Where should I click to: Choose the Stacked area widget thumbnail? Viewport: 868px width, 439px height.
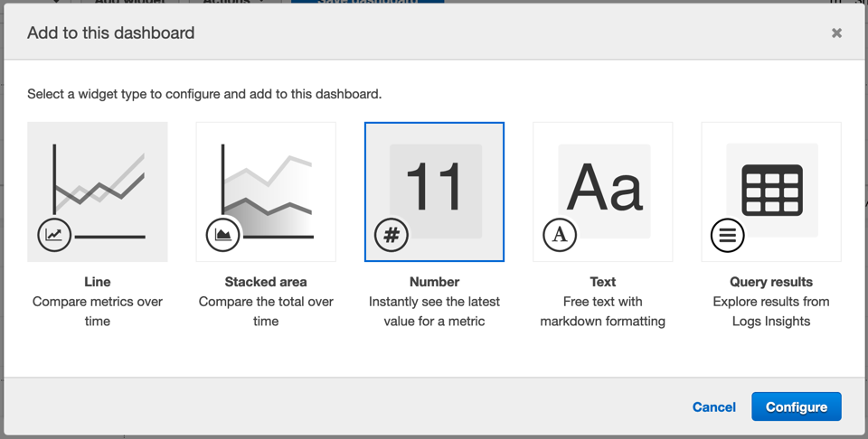[x=266, y=191]
